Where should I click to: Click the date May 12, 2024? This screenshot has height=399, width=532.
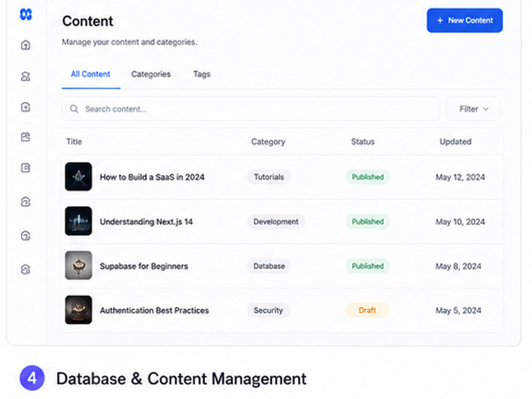pyautogui.click(x=460, y=177)
